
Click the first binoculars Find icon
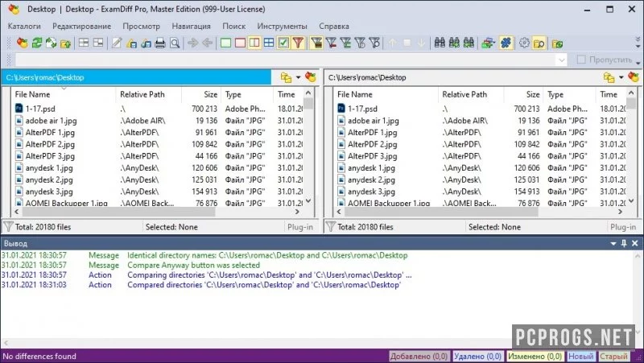pos(440,43)
